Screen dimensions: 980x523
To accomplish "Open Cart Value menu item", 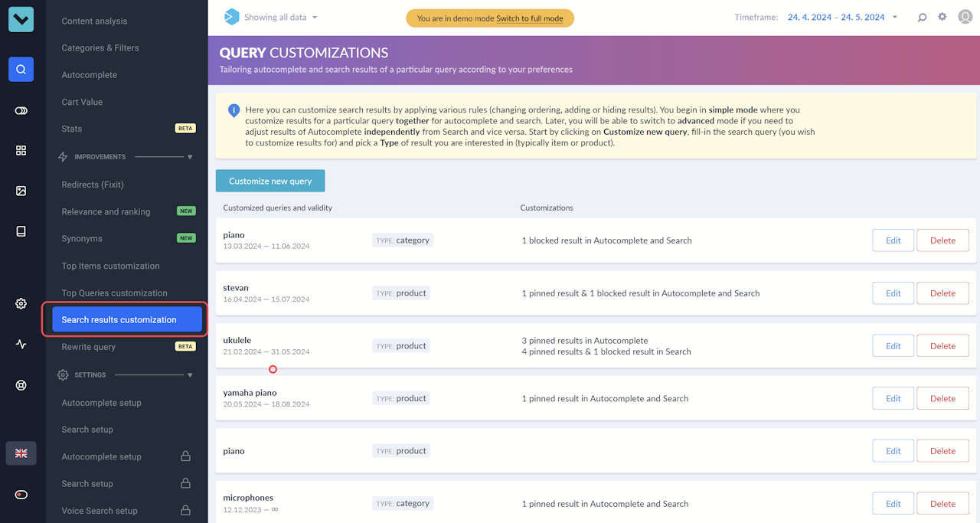I will (82, 102).
